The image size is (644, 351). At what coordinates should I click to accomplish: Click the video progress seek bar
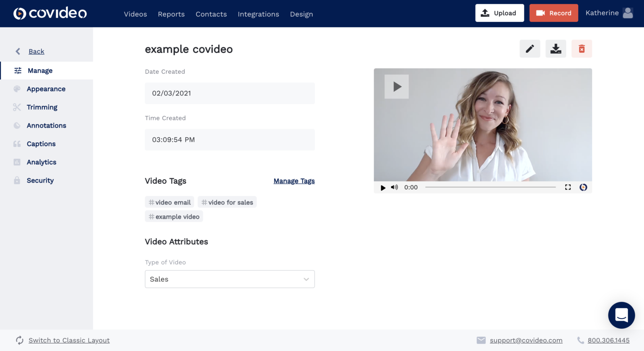(491, 187)
